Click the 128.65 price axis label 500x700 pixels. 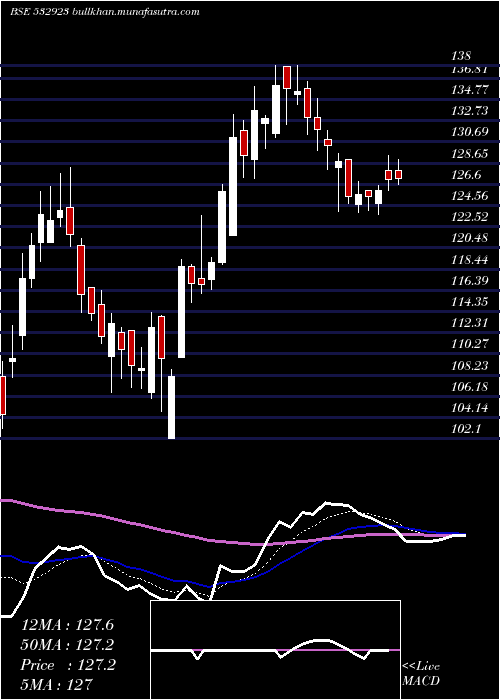(x=470, y=154)
